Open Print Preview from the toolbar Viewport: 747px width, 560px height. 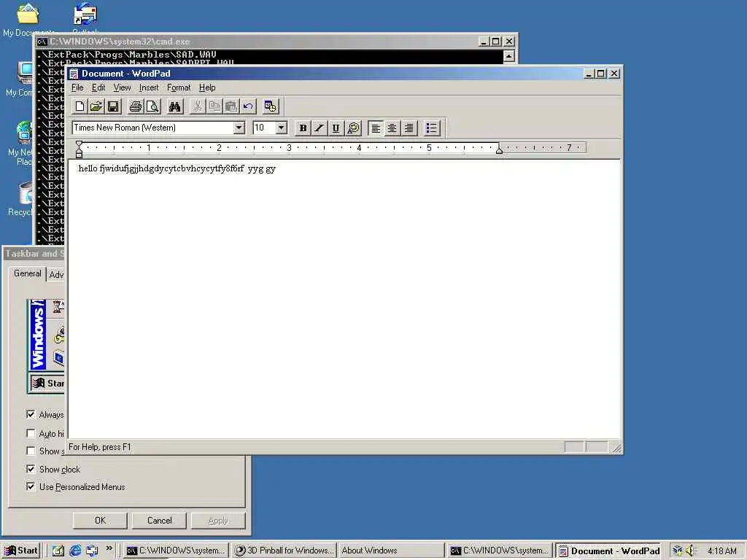(x=152, y=106)
